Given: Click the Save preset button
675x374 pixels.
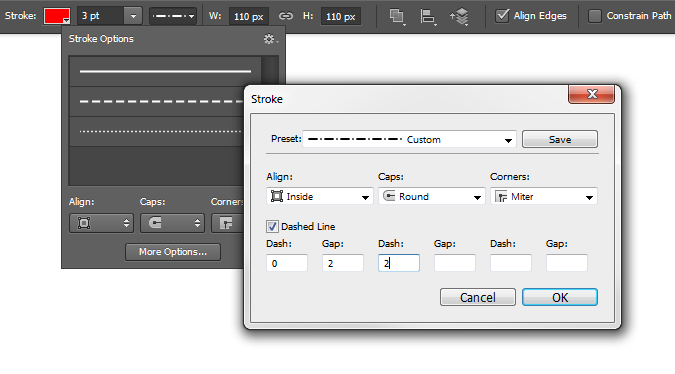Looking at the screenshot, I should [560, 139].
